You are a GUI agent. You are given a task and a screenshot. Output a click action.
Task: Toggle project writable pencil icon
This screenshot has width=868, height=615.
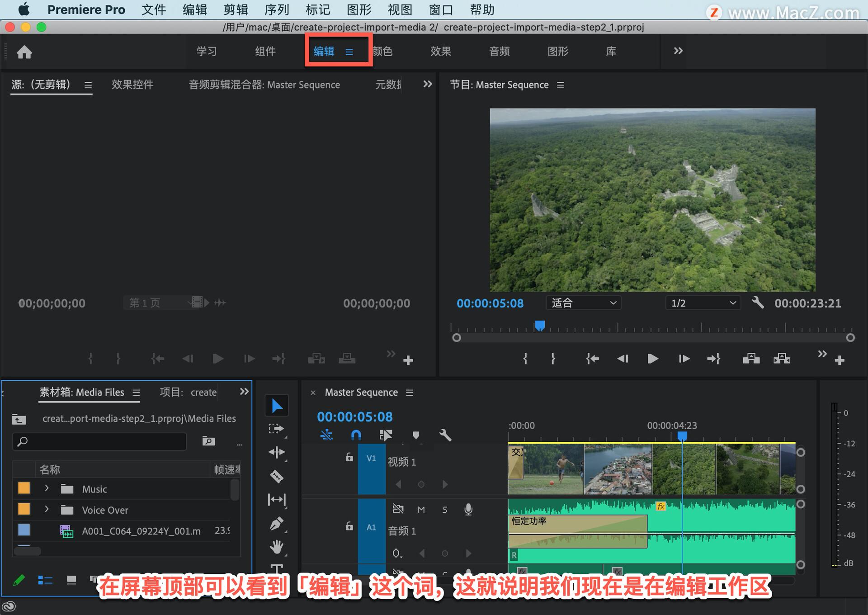tap(19, 580)
